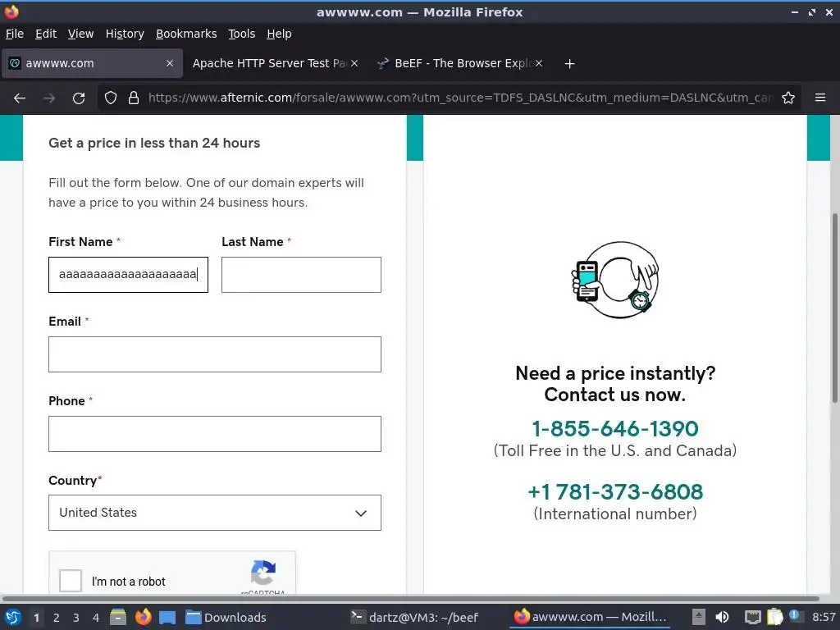Click 'Need a price instantly?' heading
Image resolution: width=840 pixels, height=630 pixels.
(x=615, y=373)
